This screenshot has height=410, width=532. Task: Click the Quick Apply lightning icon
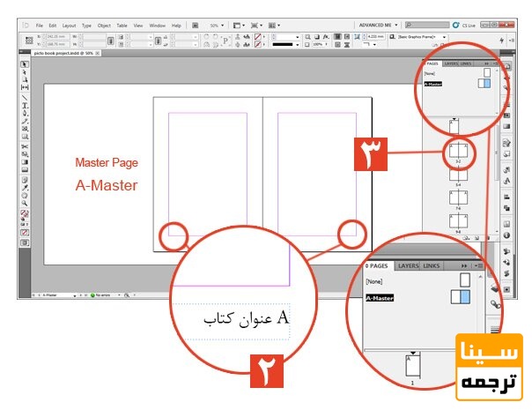[x=502, y=40]
